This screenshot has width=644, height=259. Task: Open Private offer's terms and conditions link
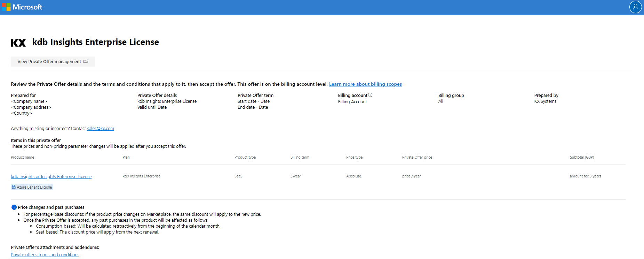45,255
